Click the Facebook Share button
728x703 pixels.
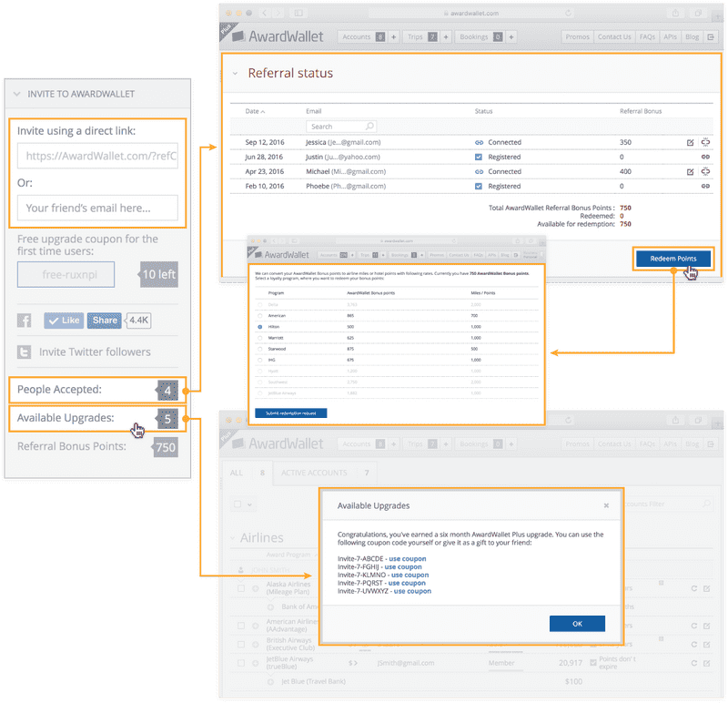pos(105,321)
